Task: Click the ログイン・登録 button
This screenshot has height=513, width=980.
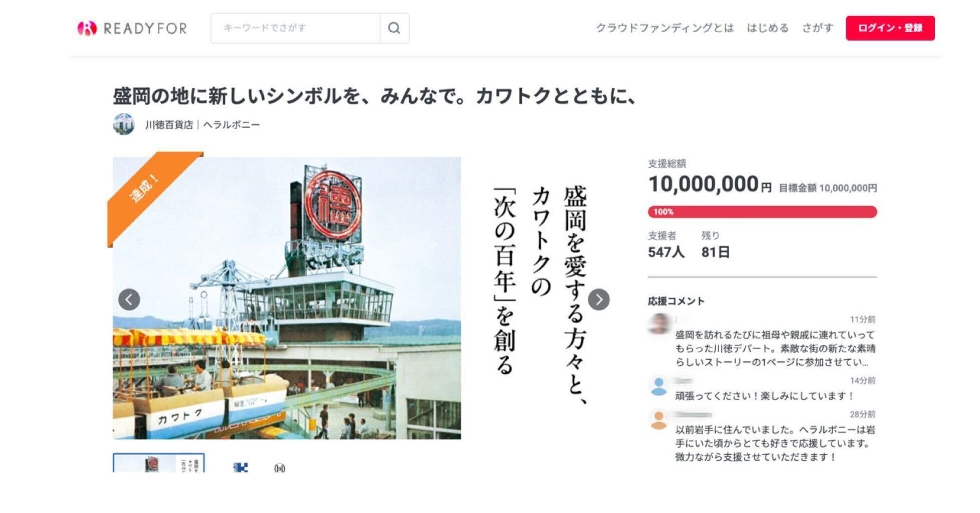Action: (890, 28)
